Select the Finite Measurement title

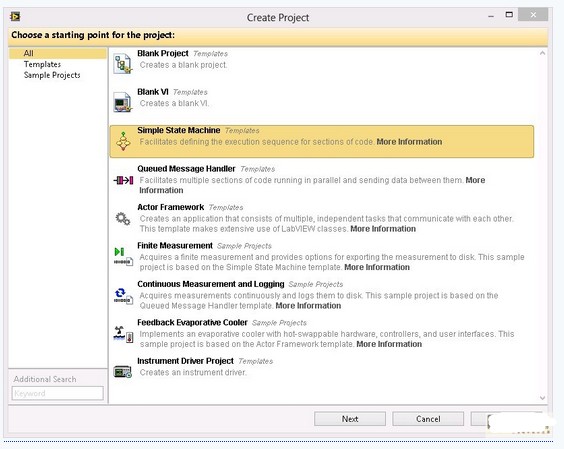(x=175, y=246)
